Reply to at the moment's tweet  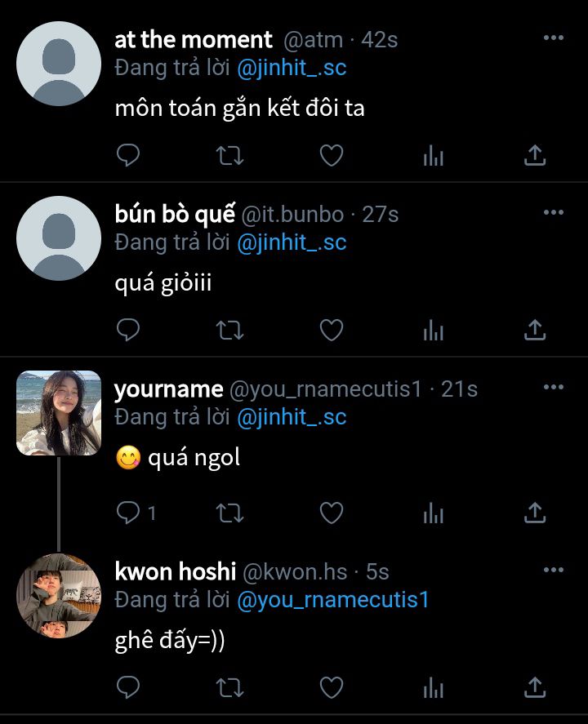(128, 155)
